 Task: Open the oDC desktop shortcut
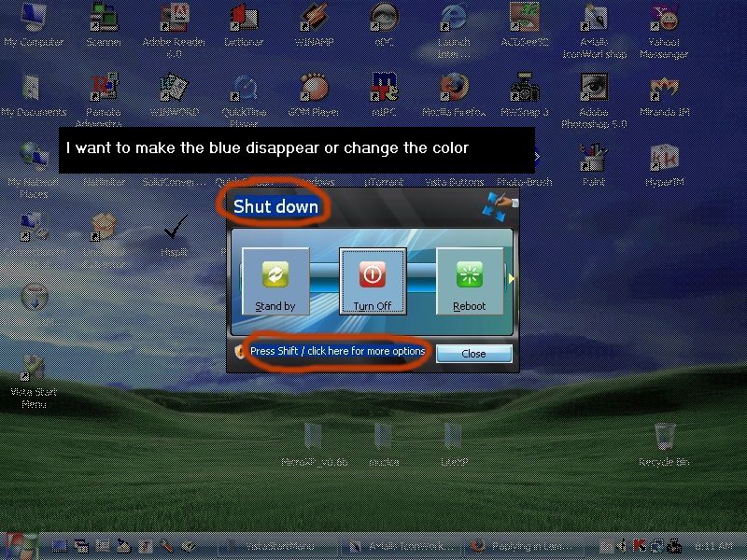tap(384, 24)
